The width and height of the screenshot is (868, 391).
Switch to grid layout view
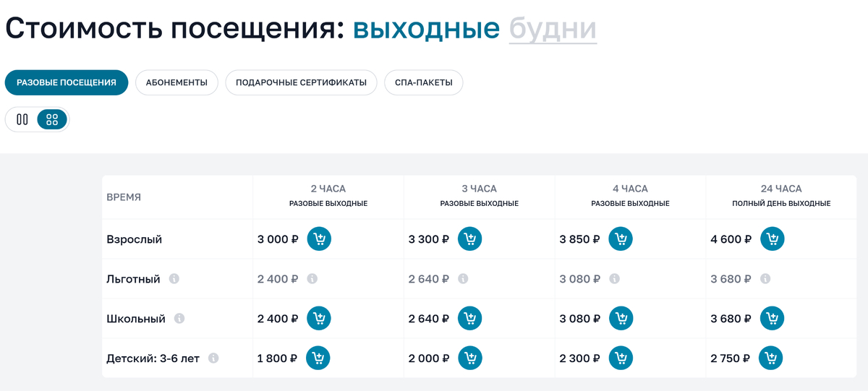pyautogui.click(x=52, y=120)
